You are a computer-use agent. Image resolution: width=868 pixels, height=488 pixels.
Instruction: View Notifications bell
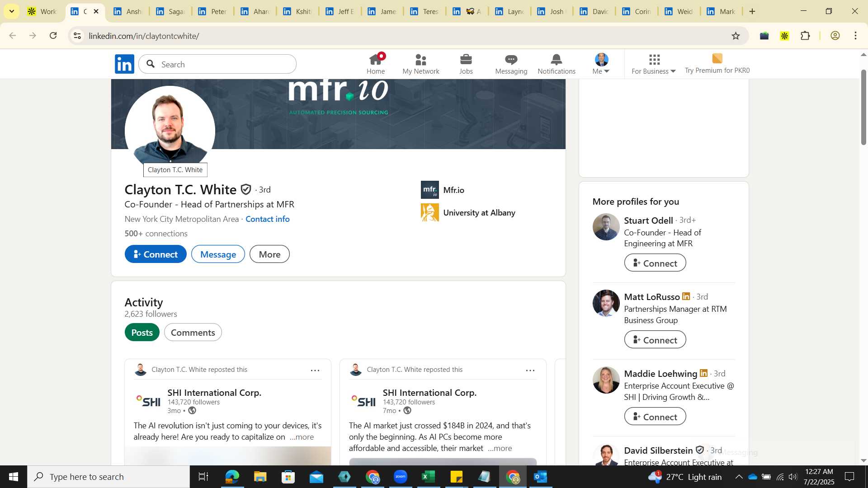[x=557, y=64]
